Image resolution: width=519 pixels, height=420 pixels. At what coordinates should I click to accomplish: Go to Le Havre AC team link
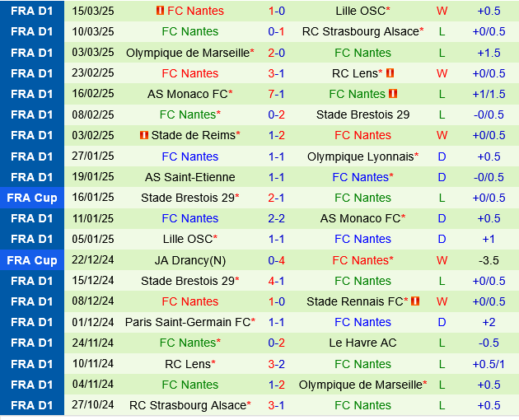(x=362, y=343)
